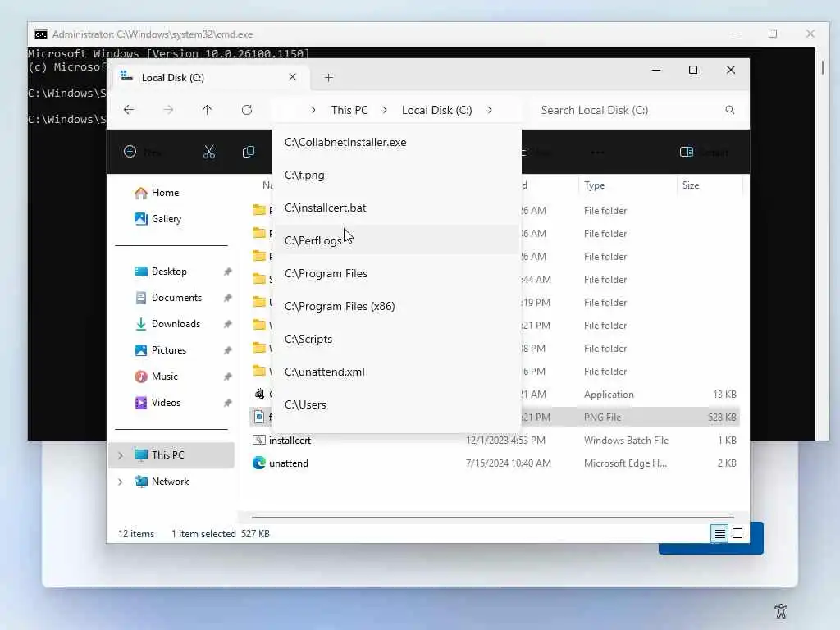Click the Copy icon in toolbar

pos(249,152)
